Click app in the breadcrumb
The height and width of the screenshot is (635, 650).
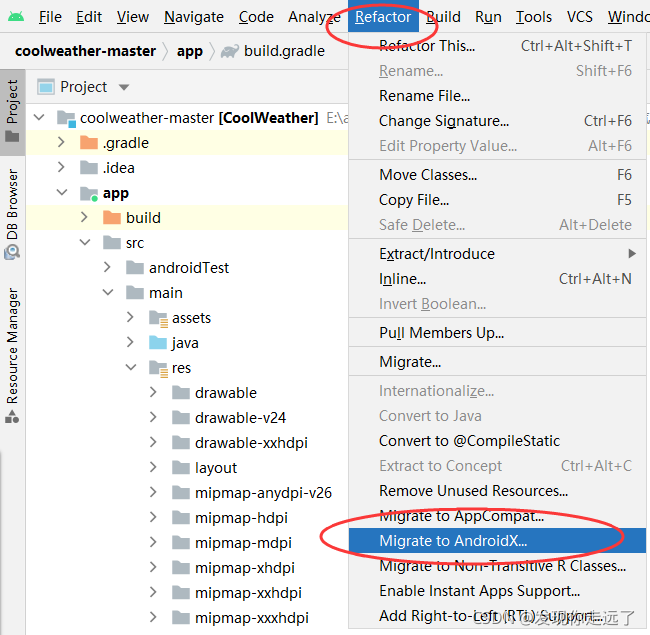tap(190, 51)
